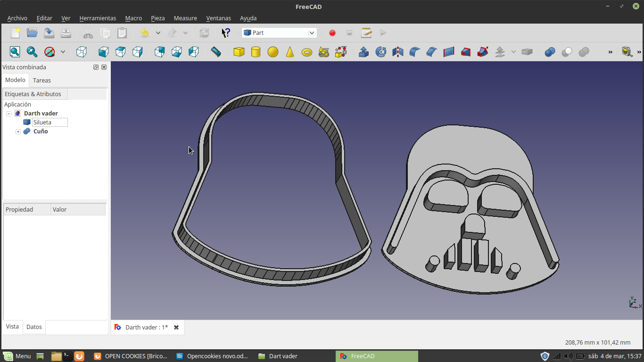Open the draw style dropdown arrow
This screenshot has height=362, width=644.
tap(63, 52)
